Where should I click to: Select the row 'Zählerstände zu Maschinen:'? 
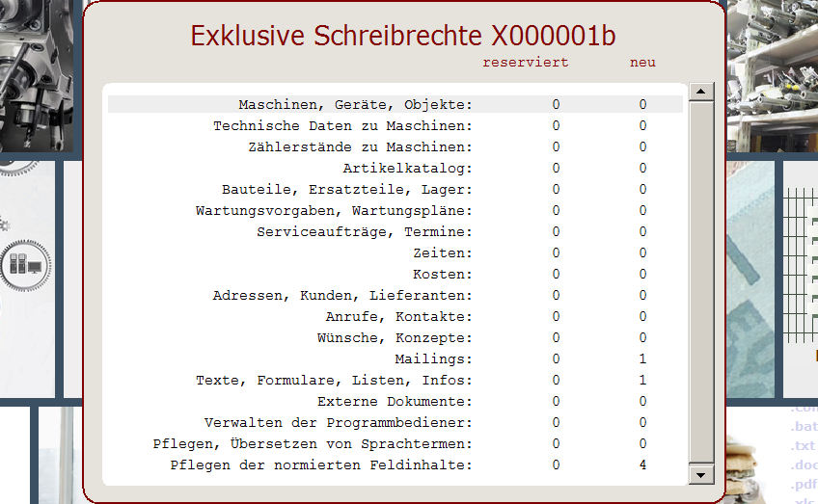pos(395,147)
